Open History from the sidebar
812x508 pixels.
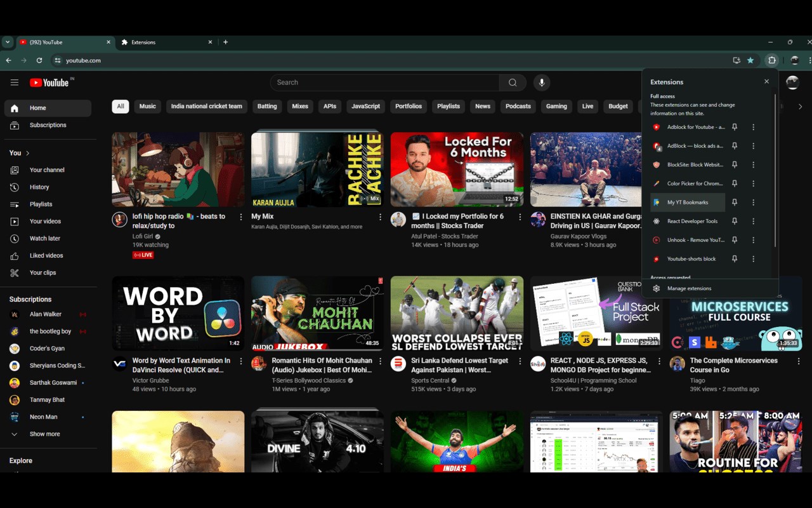pyautogui.click(x=48, y=187)
